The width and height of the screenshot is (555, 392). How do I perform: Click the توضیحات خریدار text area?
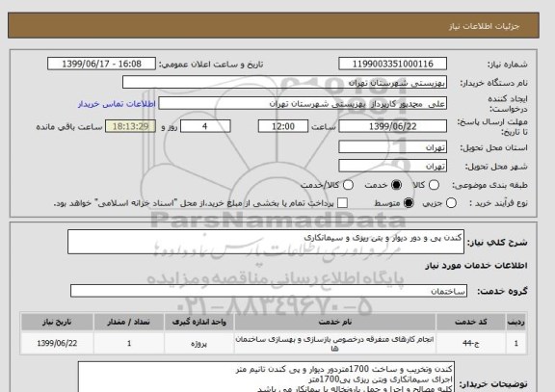click(x=266, y=377)
